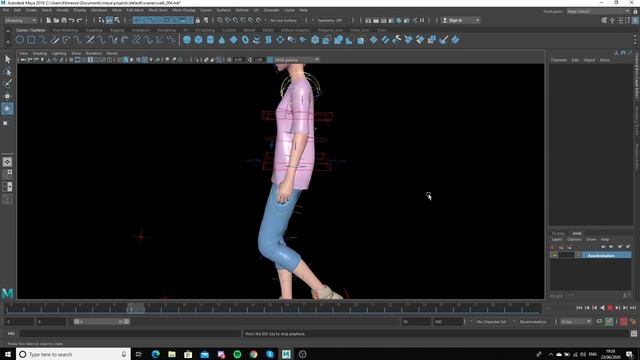Toggle Auto Keyframe button
640x360 pixels.
point(624,322)
